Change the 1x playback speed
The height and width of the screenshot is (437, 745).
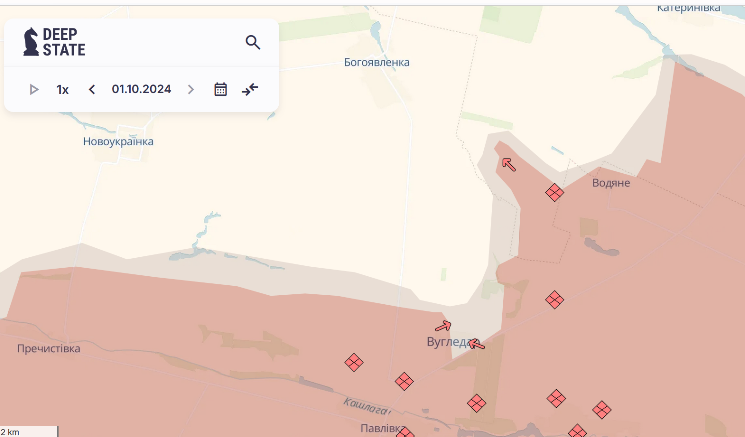tap(62, 89)
